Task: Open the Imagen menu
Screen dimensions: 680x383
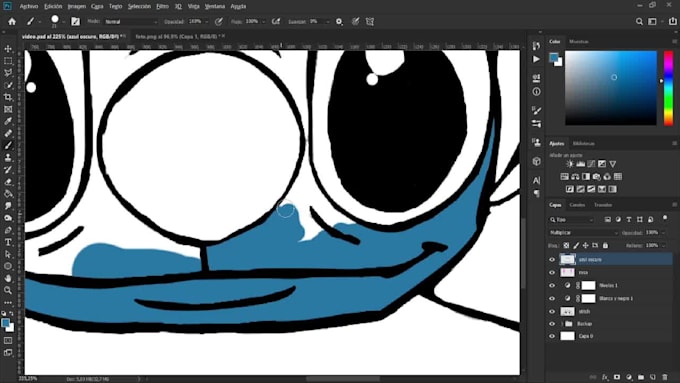Action: pyautogui.click(x=77, y=7)
